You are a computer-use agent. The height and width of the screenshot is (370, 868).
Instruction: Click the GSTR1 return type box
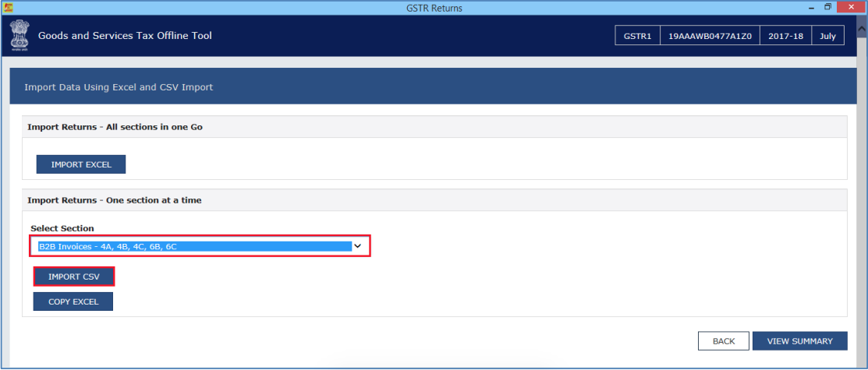point(637,36)
